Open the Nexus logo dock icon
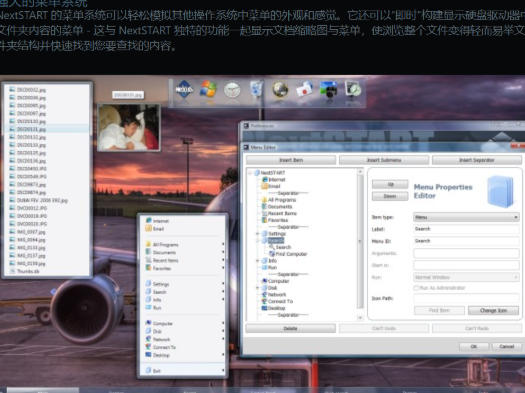Image resolution: width=525 pixels, height=393 pixels. [184, 89]
